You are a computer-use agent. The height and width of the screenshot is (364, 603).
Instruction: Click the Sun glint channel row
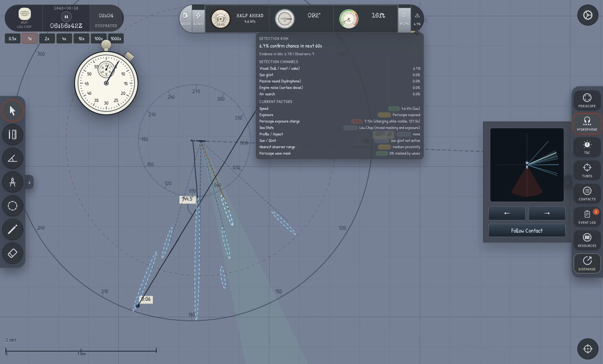340,75
